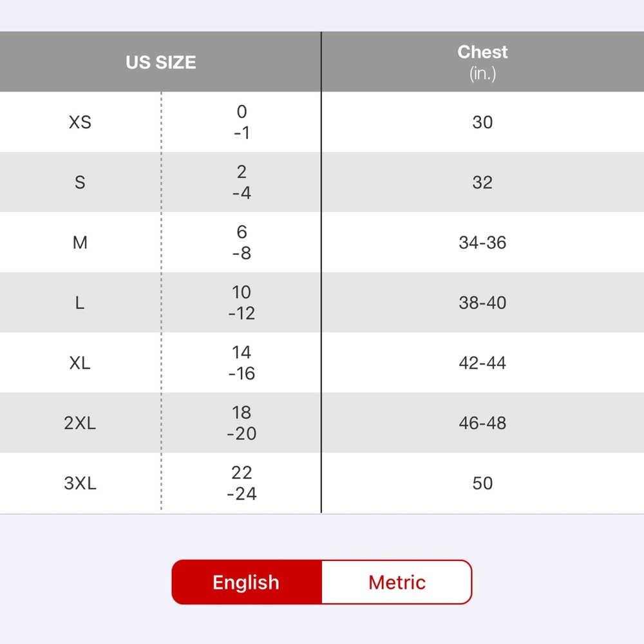This screenshot has width=644, height=644.
Task: Select the S size label
Action: [80, 182]
